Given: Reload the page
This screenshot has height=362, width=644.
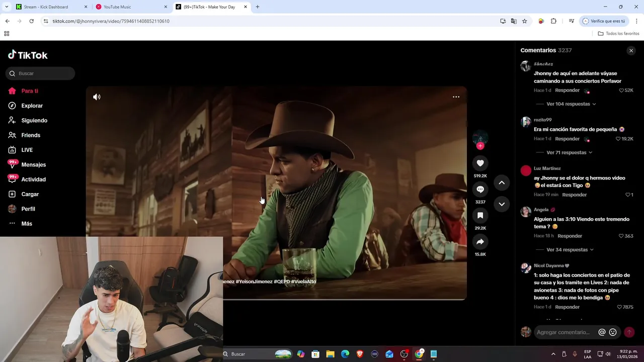Looking at the screenshot, I should pos(31,21).
